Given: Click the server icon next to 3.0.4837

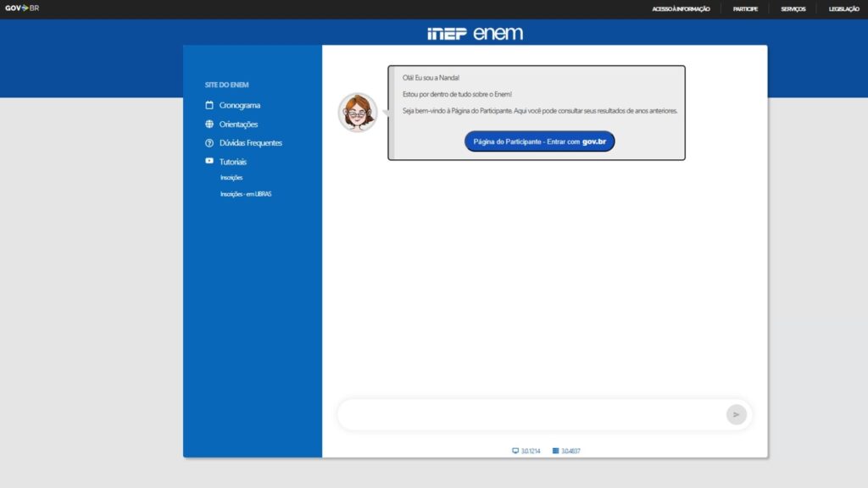Looking at the screenshot, I should tap(555, 451).
